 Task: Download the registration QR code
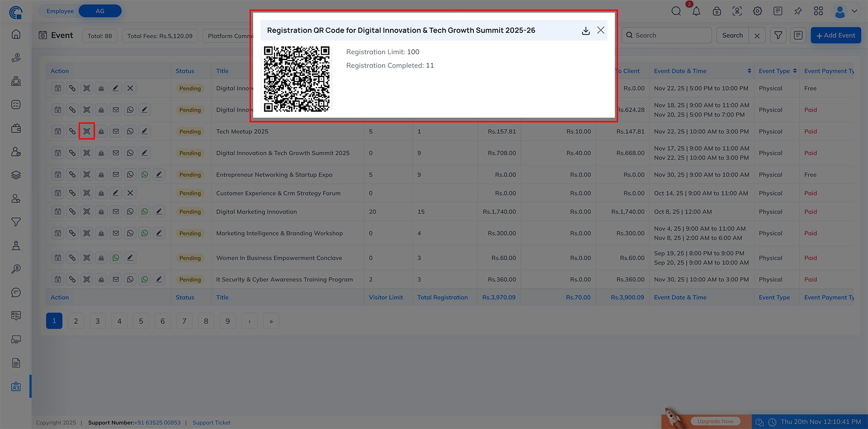point(586,30)
